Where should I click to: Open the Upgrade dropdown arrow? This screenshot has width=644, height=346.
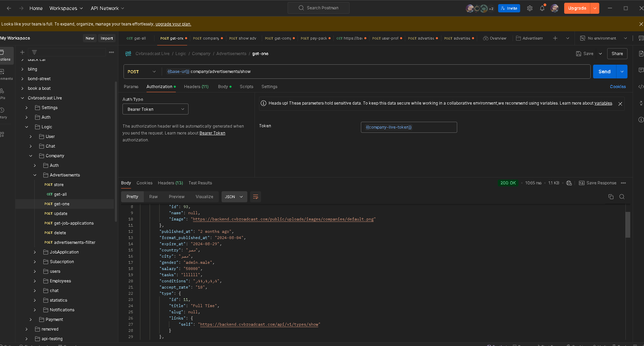(x=595, y=8)
